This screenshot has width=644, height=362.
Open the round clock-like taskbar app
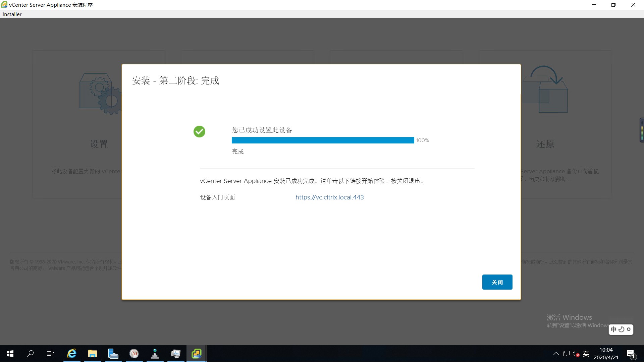click(134, 354)
